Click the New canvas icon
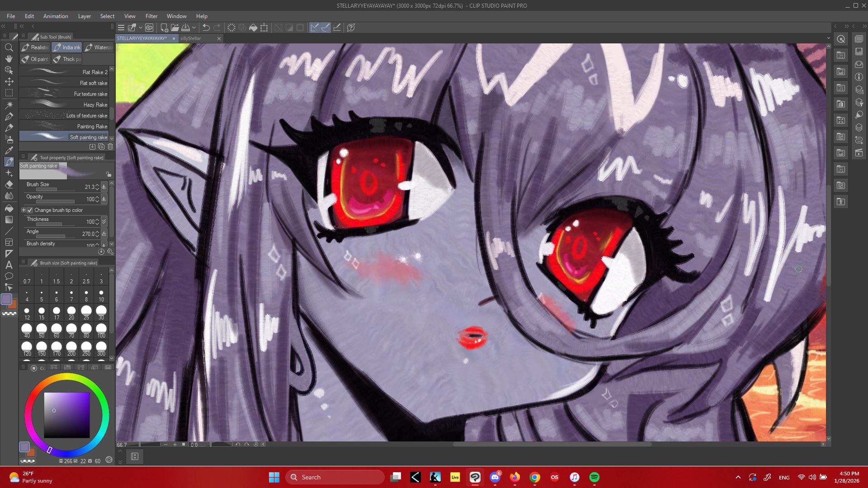 (164, 28)
